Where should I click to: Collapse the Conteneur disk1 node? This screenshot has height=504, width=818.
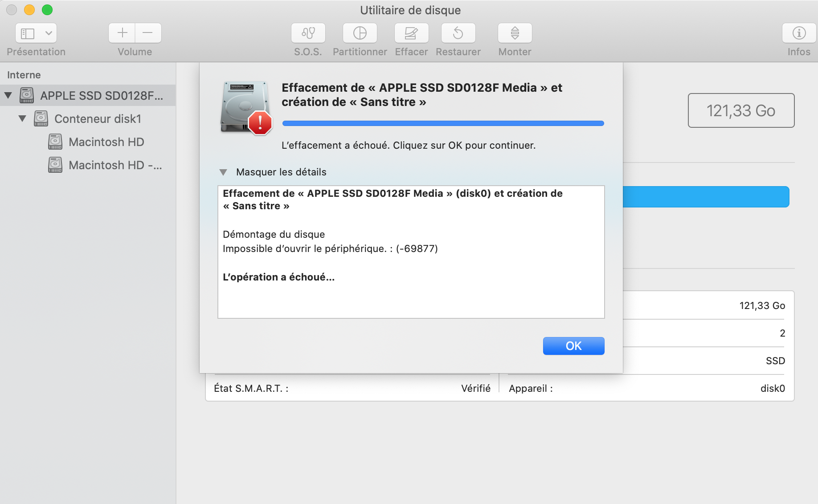pos(22,118)
